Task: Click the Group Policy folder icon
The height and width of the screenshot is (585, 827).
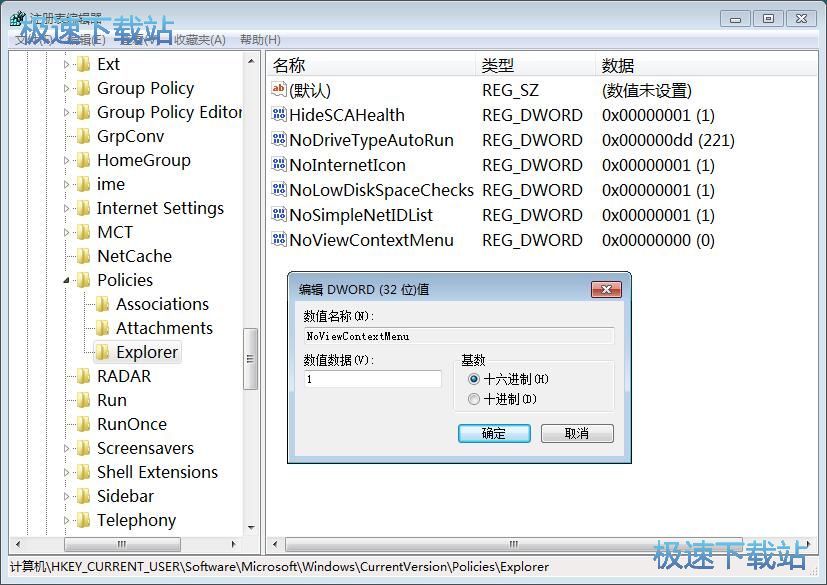Action: point(83,88)
